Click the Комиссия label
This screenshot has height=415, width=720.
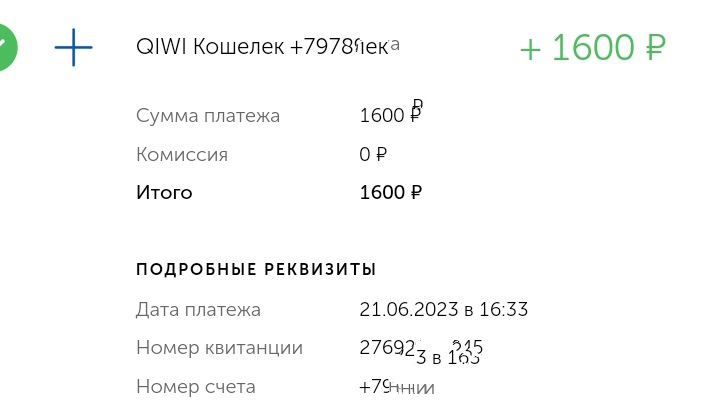182,155
